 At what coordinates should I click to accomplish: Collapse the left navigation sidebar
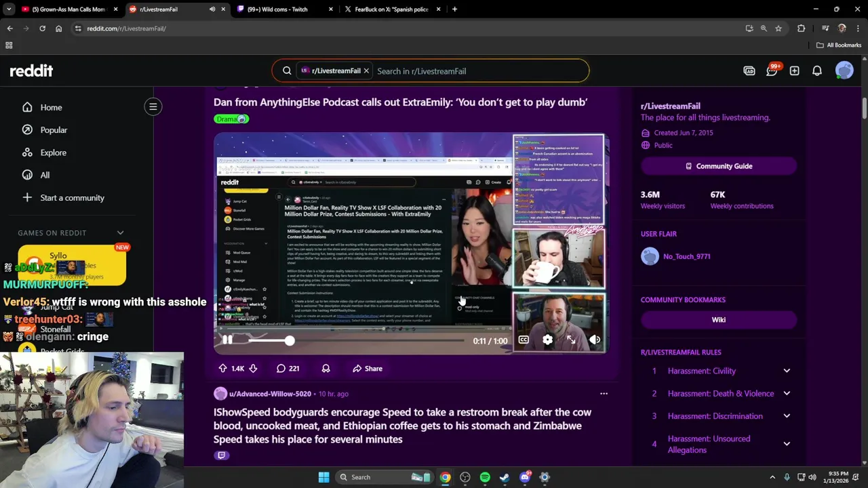(153, 106)
